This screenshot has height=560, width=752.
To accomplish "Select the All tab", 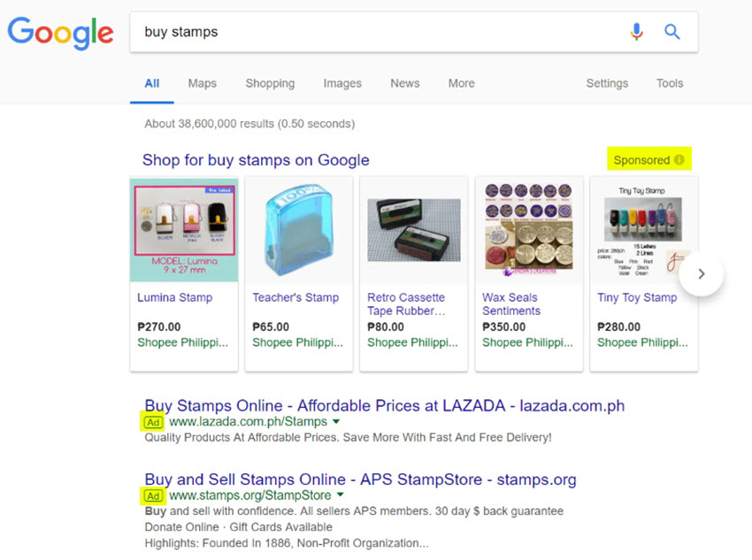I will [151, 83].
